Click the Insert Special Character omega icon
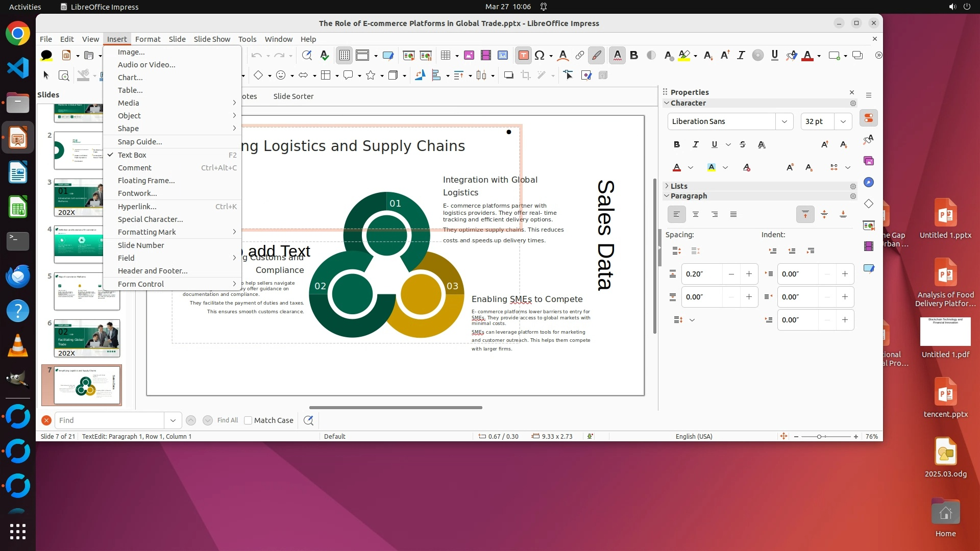Image resolution: width=980 pixels, height=551 pixels. pyautogui.click(x=540, y=56)
